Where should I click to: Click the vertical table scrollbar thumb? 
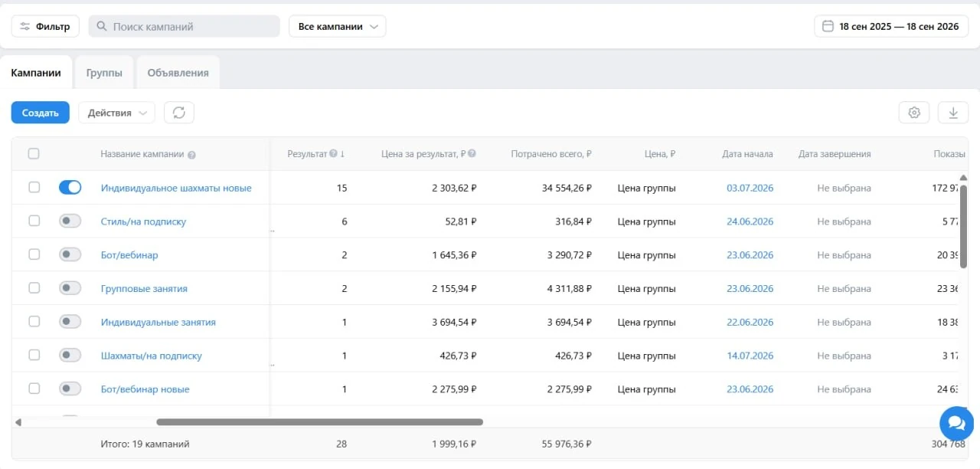(963, 226)
